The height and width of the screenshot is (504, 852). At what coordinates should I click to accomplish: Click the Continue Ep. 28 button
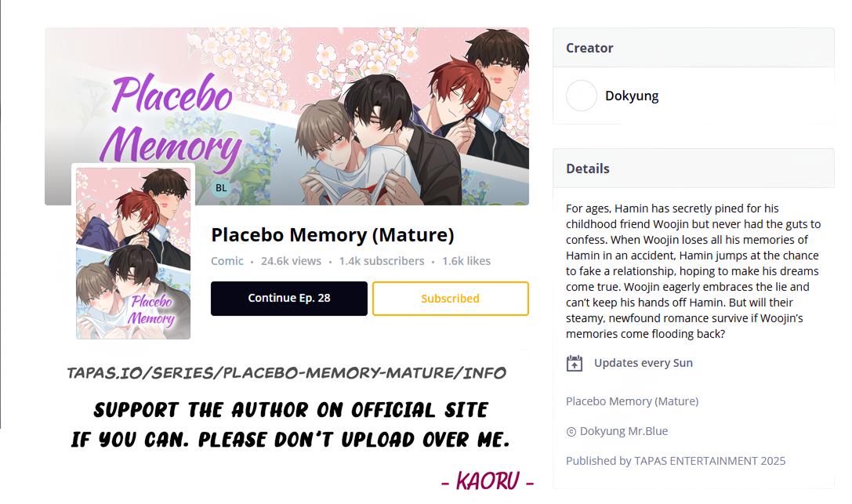tap(289, 298)
